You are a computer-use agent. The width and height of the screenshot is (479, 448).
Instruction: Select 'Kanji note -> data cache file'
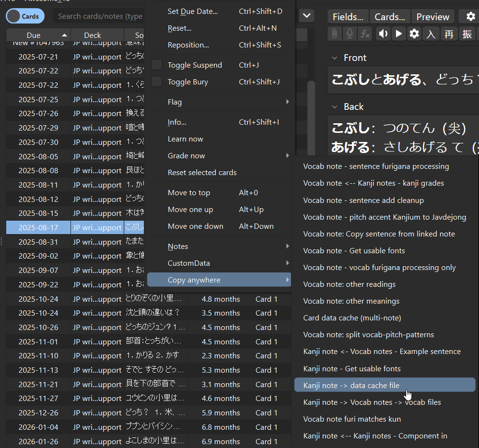tap(351, 385)
